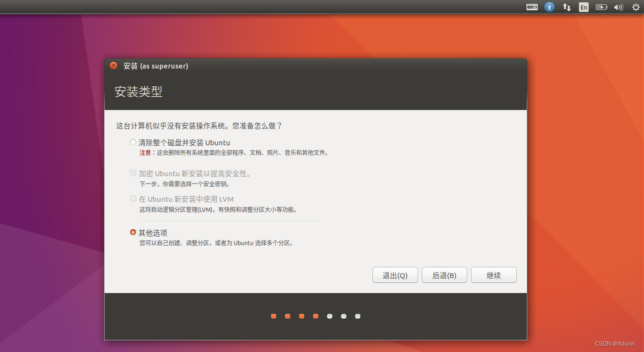Select 清除整个磁盘并安装 Ubuntu radio option
The image size is (644, 352).
pos(133,142)
